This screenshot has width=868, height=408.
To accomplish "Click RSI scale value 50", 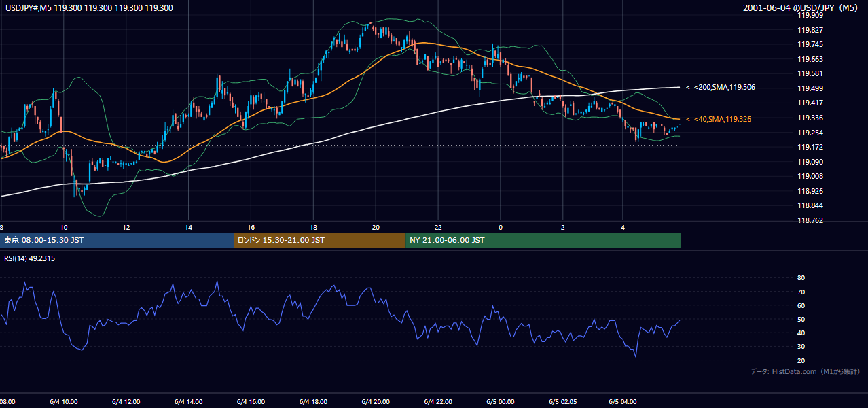I will point(801,319).
